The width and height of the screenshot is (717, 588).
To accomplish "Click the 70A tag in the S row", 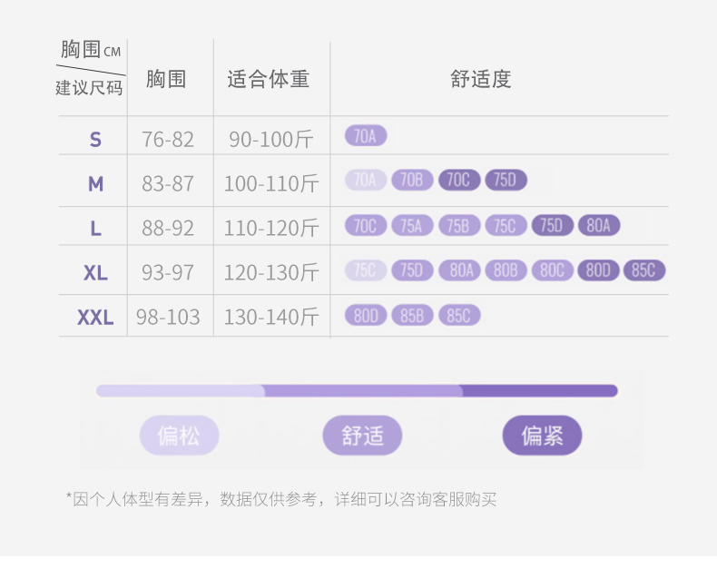I will pos(366,137).
